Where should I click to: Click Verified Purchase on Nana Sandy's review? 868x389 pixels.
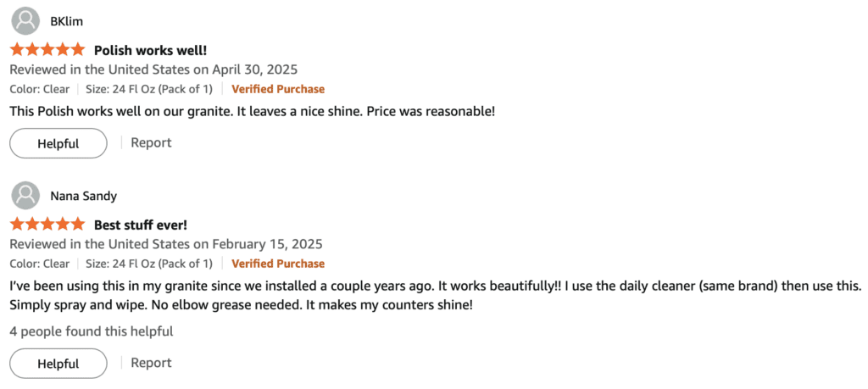pos(278,264)
